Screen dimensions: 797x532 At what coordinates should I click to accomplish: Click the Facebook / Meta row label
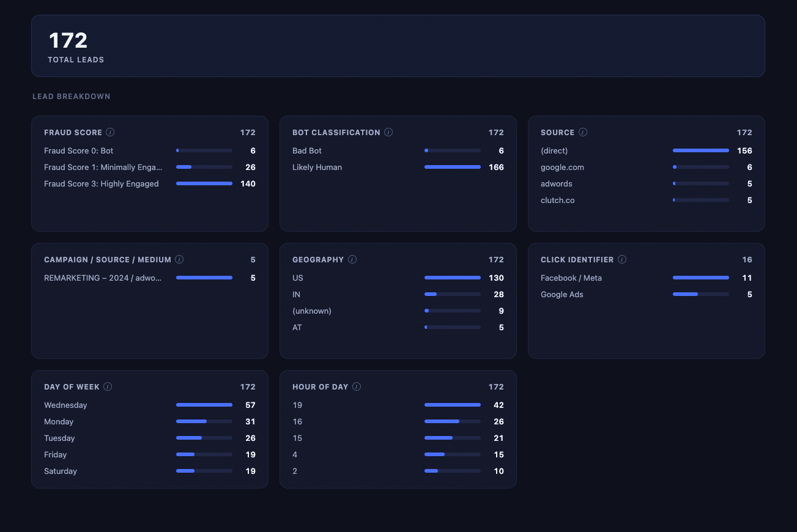(x=571, y=278)
